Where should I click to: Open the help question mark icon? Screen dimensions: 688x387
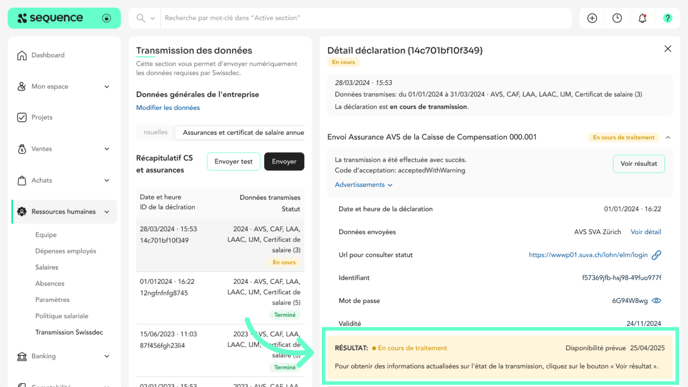point(667,18)
